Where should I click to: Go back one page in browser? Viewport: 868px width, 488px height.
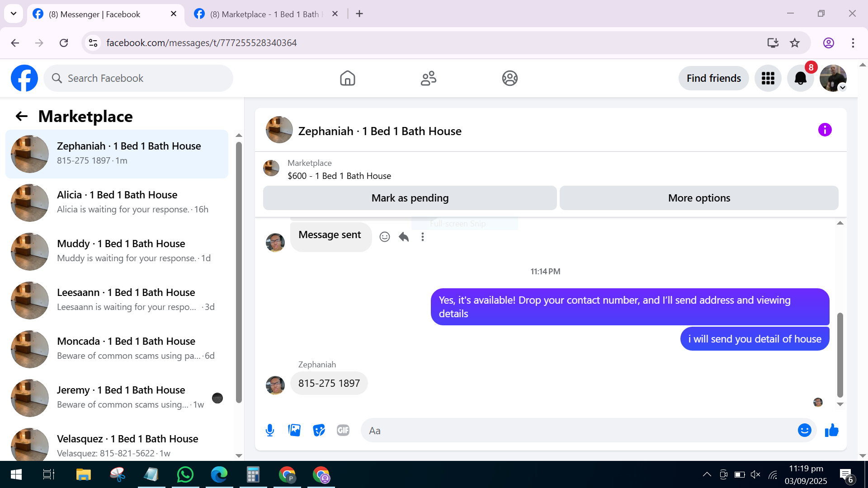click(x=15, y=43)
